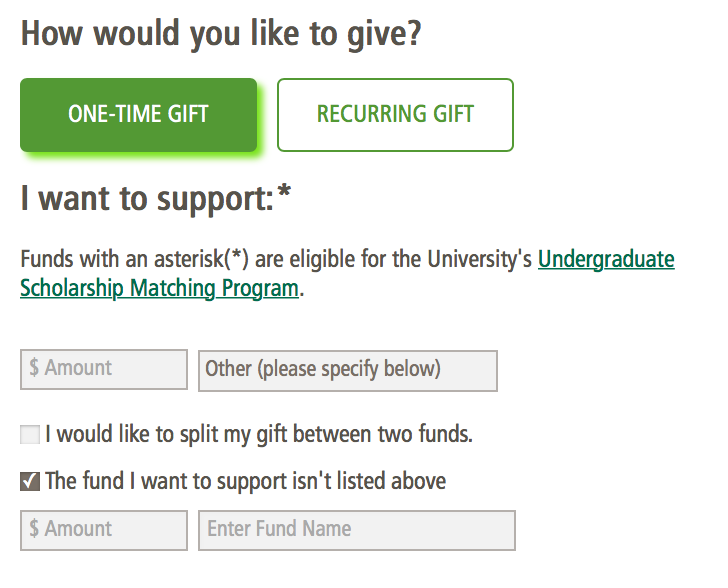Uncheck 'The fund I want to support isn't listed above'
This screenshot has width=728, height=588.
pyautogui.click(x=30, y=482)
